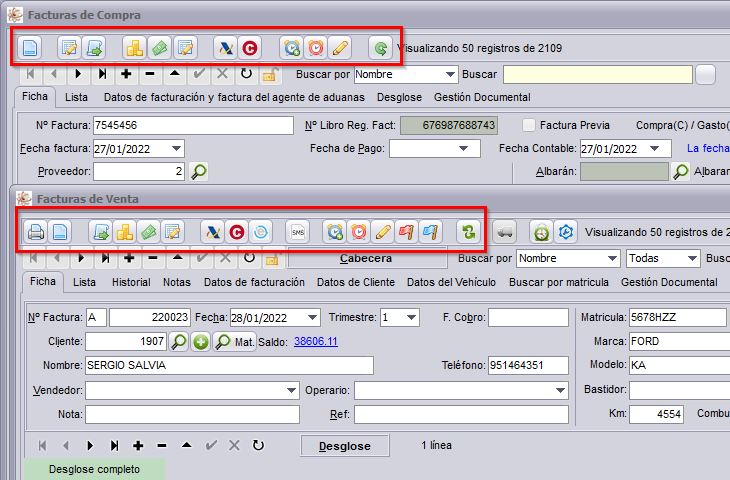Click the magnifier next to Albarán field
The height and width of the screenshot is (480, 730).
tap(681, 171)
